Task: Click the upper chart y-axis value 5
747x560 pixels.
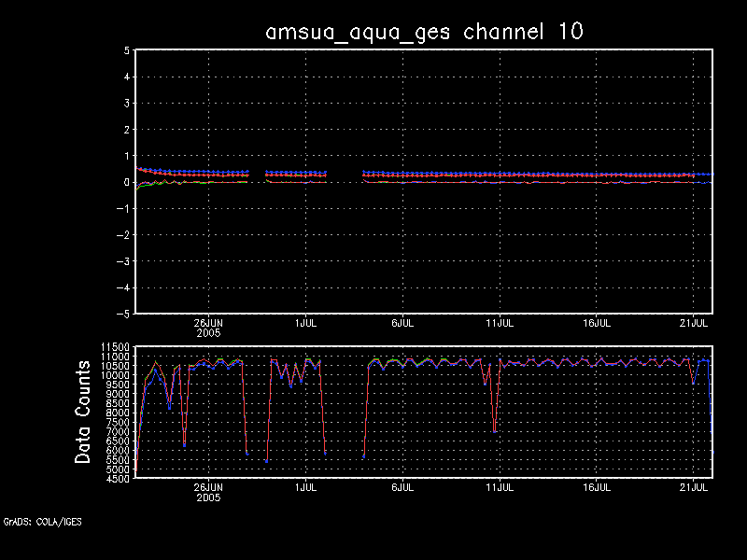Action: pyautogui.click(x=126, y=50)
